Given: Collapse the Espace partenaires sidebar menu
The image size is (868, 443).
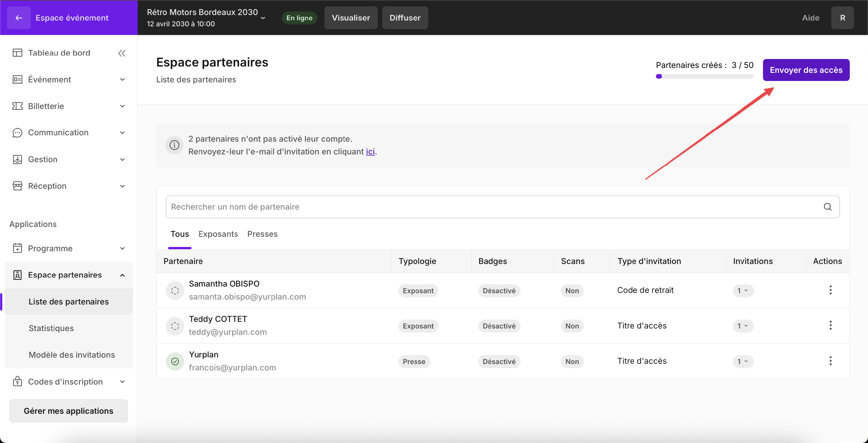Looking at the screenshot, I should (122, 275).
